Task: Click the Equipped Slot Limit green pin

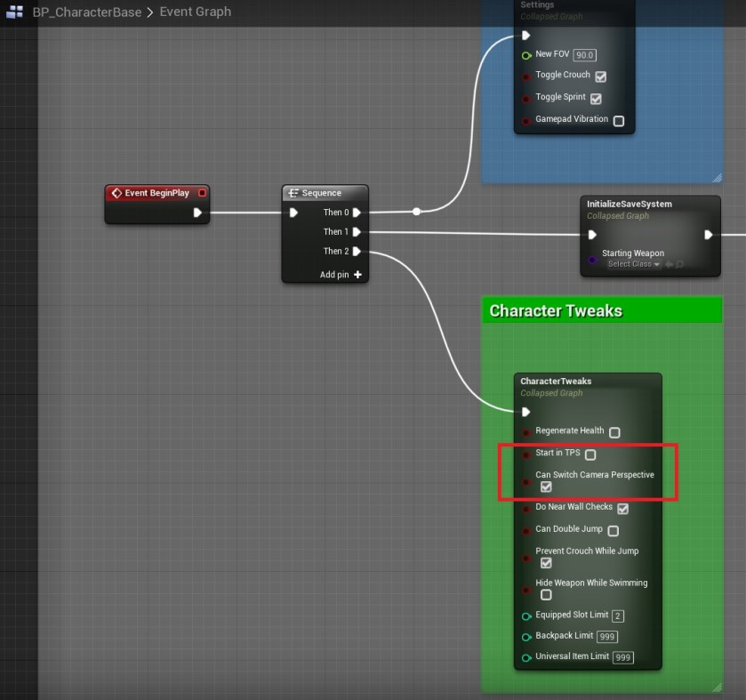Action: pyautogui.click(x=526, y=615)
